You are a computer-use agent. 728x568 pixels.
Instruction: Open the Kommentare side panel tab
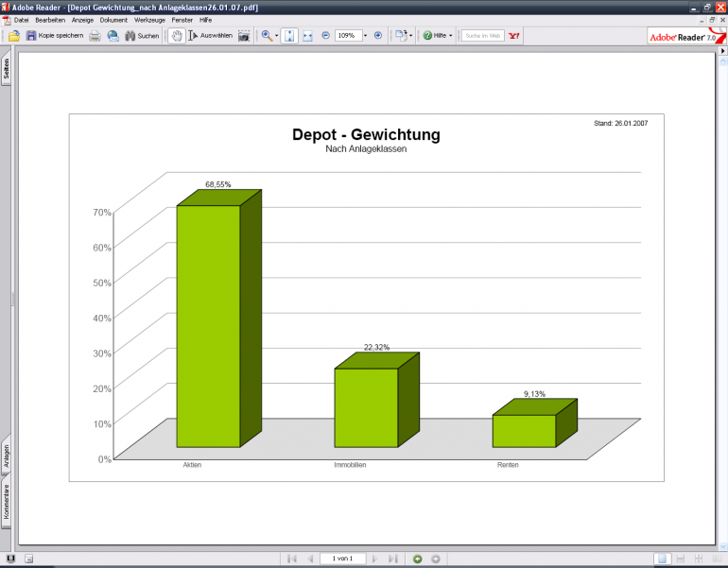point(6,502)
